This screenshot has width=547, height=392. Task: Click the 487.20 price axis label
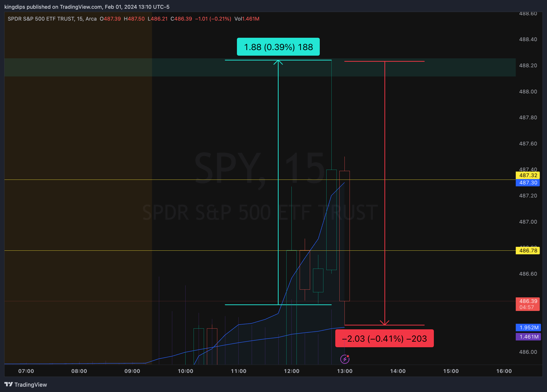pyautogui.click(x=528, y=196)
